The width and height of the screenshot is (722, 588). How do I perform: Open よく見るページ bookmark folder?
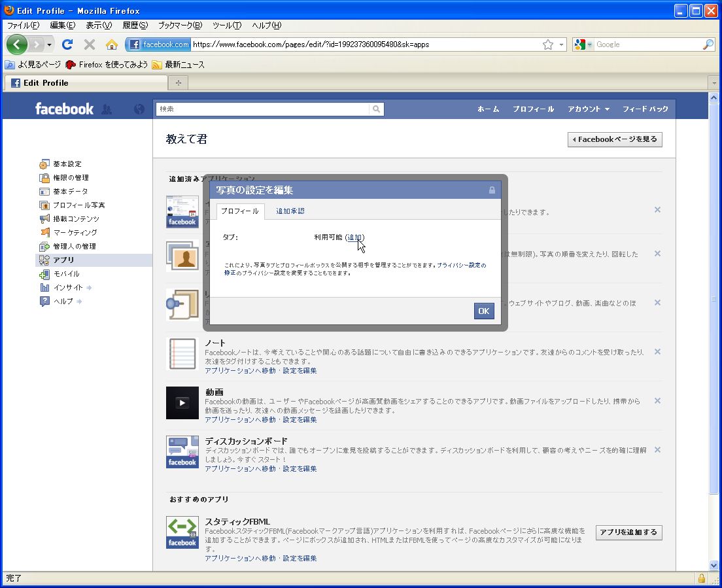click(33, 65)
